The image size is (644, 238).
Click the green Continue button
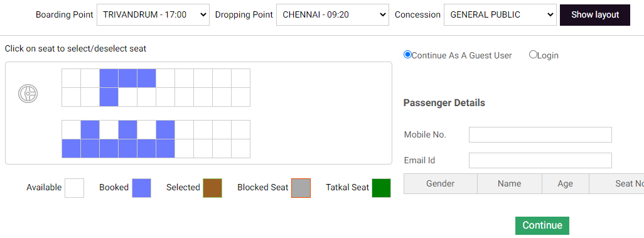pos(542,225)
